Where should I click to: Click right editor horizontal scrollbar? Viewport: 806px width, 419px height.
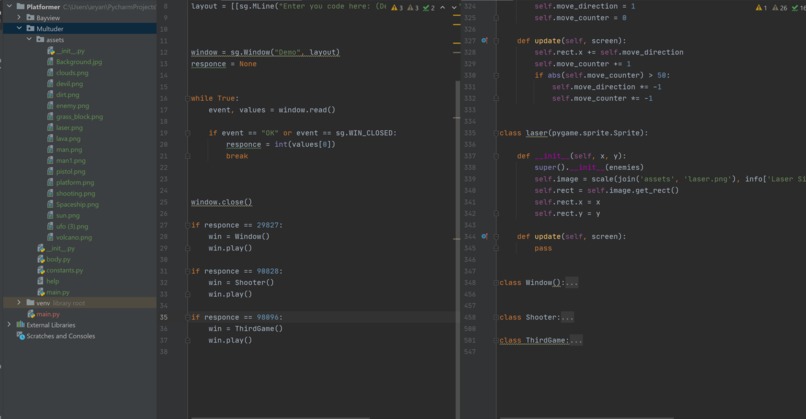click(586, 417)
